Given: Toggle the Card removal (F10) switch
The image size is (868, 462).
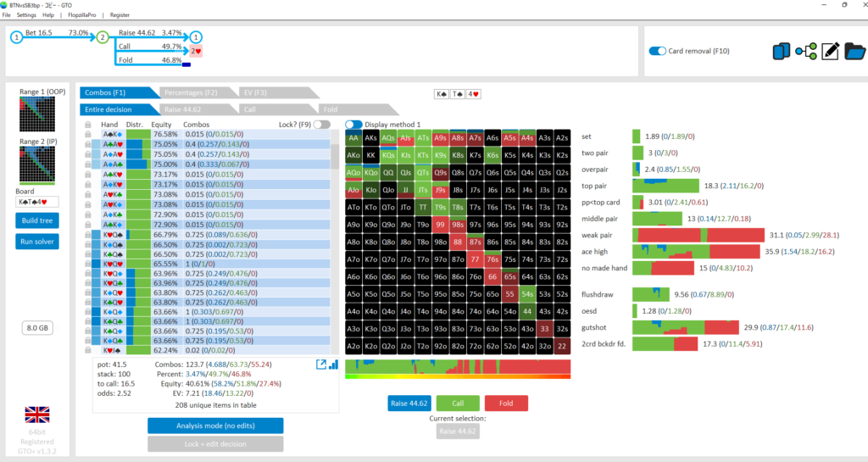Looking at the screenshot, I should 657,51.
